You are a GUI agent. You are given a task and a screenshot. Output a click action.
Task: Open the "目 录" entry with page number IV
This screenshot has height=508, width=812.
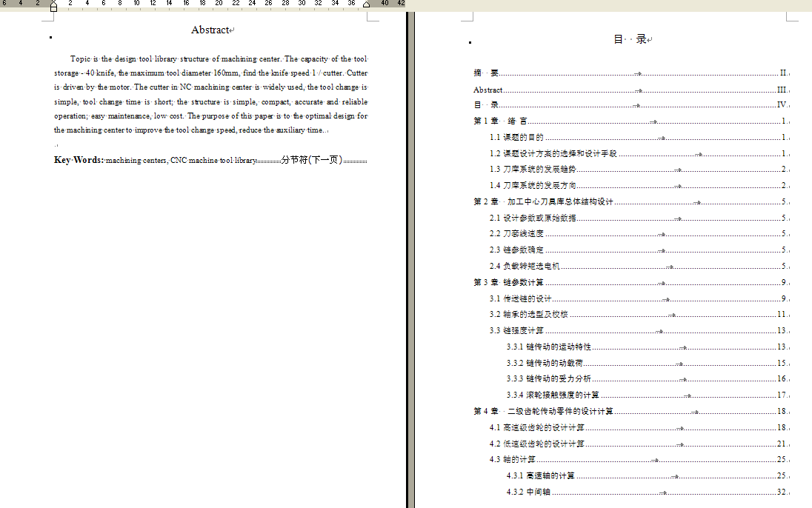click(x=630, y=104)
